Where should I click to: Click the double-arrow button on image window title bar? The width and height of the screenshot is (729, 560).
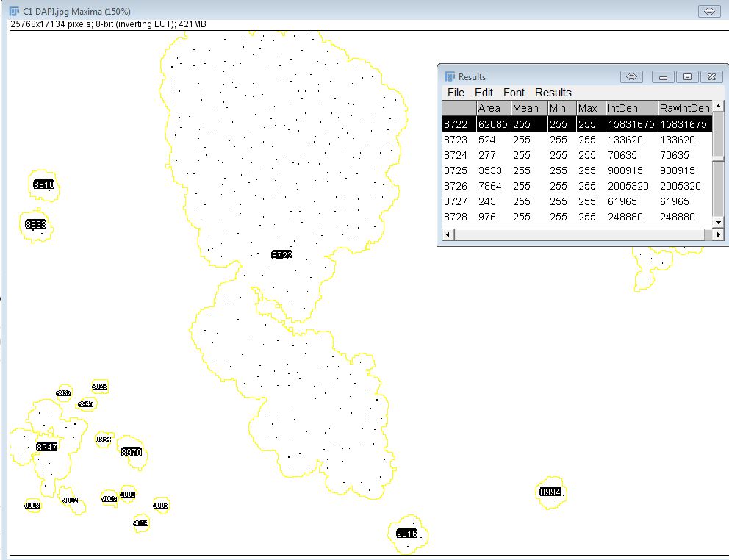pyautogui.click(x=708, y=11)
